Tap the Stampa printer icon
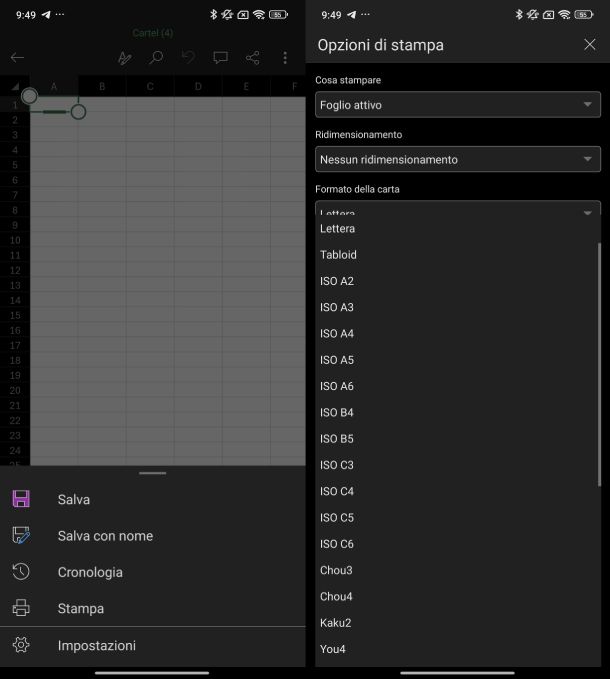 pyautogui.click(x=21, y=608)
